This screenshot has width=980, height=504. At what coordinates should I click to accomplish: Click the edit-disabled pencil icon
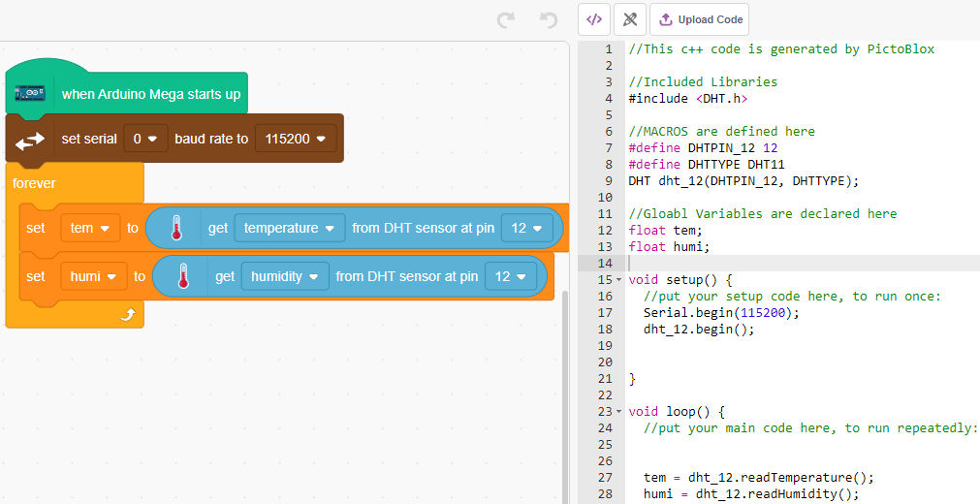(x=630, y=19)
